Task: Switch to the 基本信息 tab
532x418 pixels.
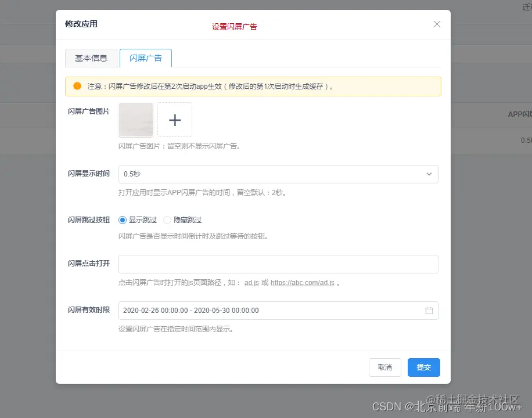Action: tap(91, 58)
